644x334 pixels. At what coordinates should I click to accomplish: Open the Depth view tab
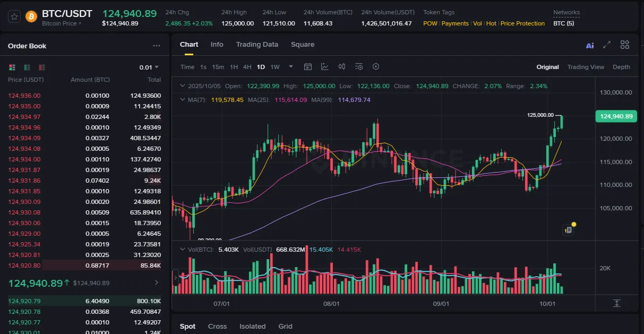(x=621, y=67)
